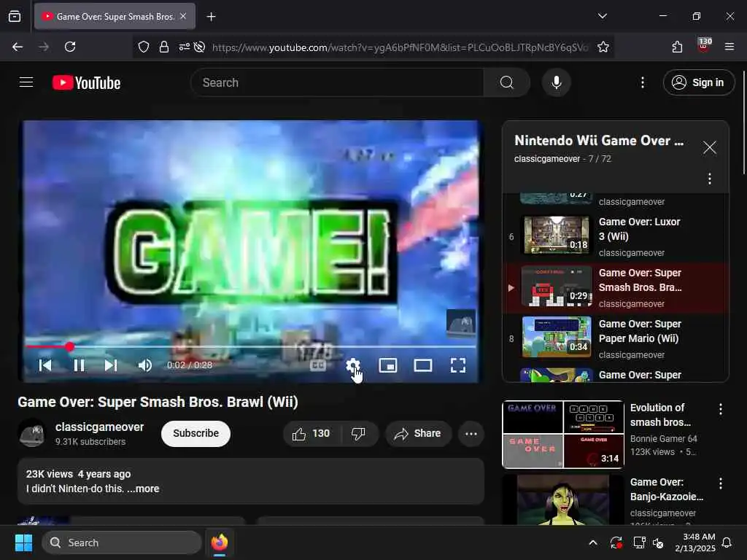This screenshot has width=747, height=560.
Task: Expand the description with ...more
Action: [143, 489]
